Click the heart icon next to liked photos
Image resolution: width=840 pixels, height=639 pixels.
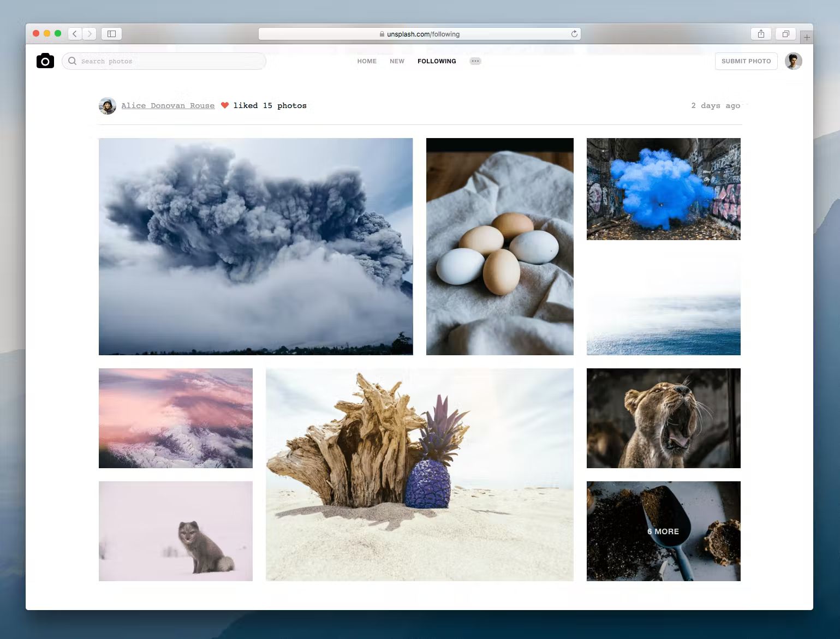tap(225, 105)
